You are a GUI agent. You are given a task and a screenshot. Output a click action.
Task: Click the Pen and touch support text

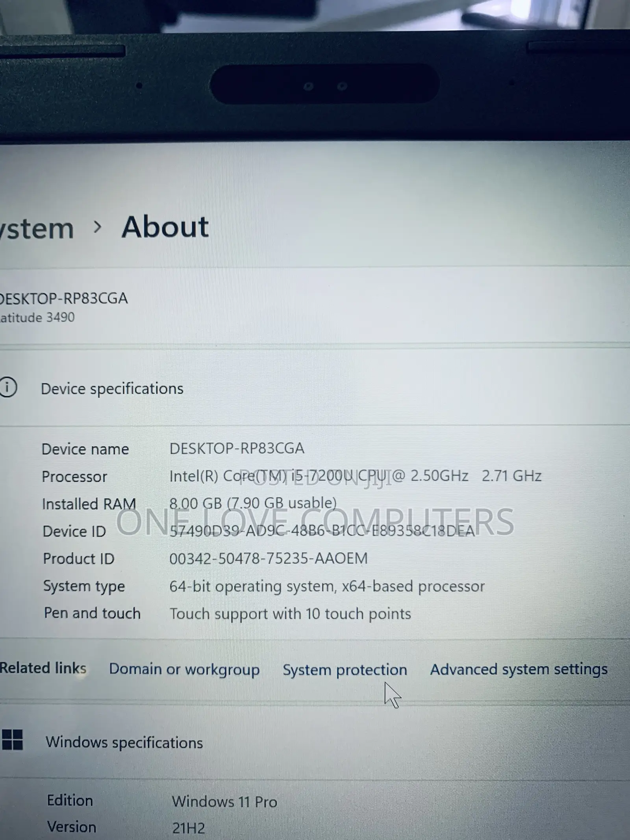point(290,614)
